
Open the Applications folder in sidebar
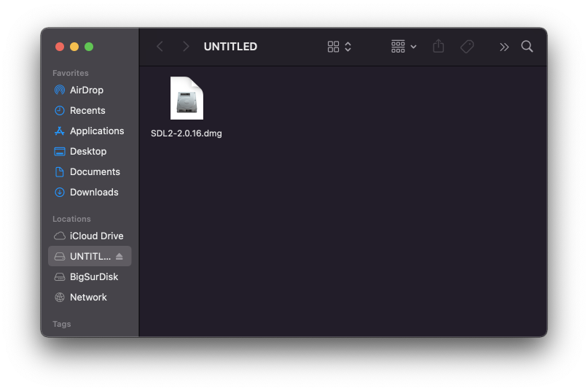[x=60, y=131]
